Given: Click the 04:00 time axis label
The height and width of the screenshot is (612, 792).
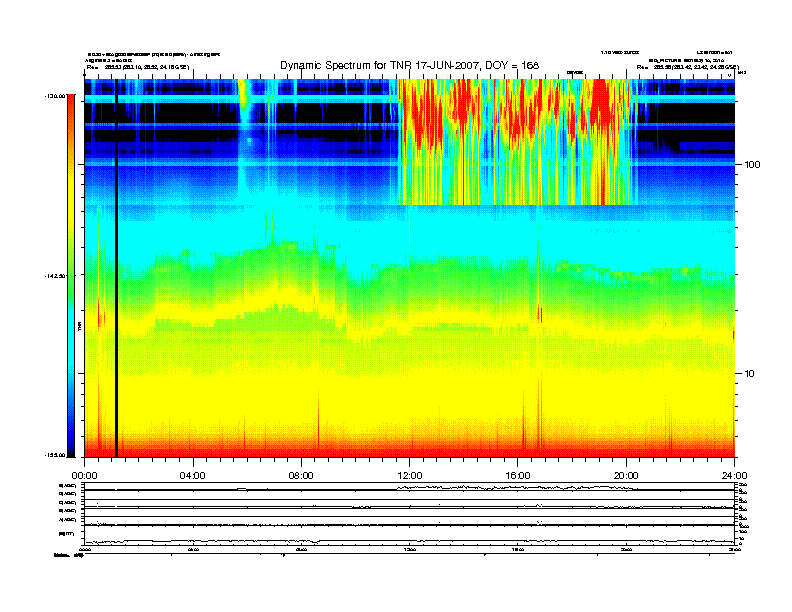Looking at the screenshot, I should [192, 476].
